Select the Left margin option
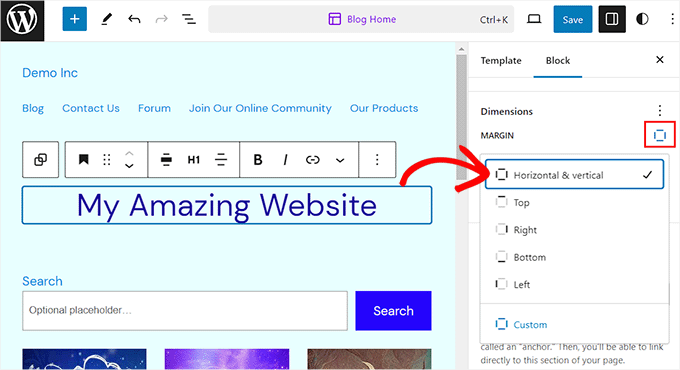 pos(574,284)
